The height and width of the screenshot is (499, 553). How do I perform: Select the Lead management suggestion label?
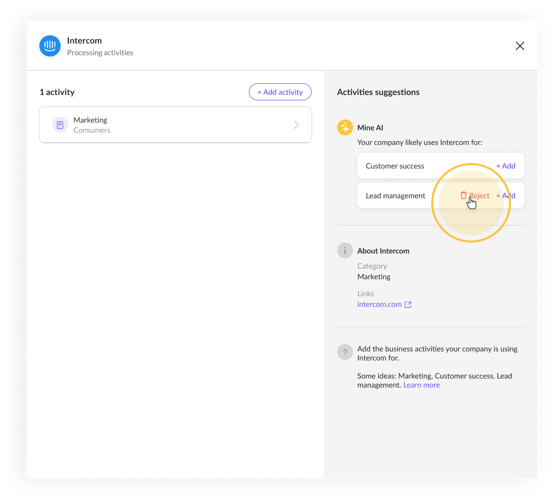pos(395,196)
